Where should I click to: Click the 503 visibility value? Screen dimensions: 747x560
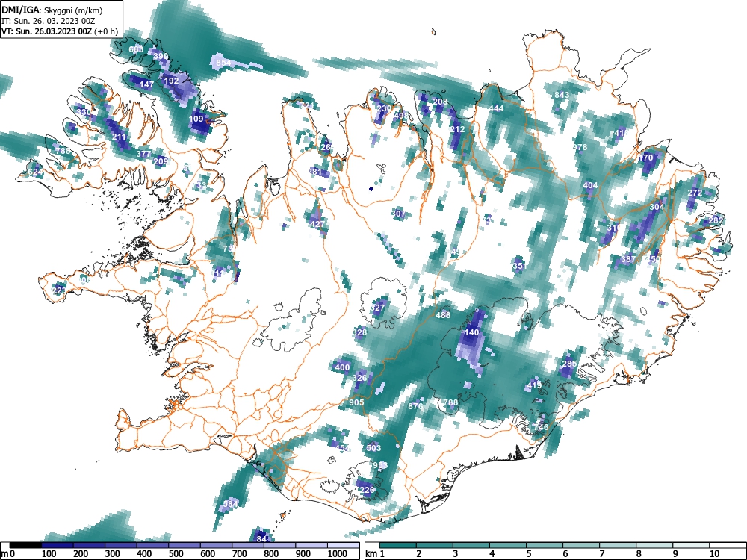tap(374, 448)
